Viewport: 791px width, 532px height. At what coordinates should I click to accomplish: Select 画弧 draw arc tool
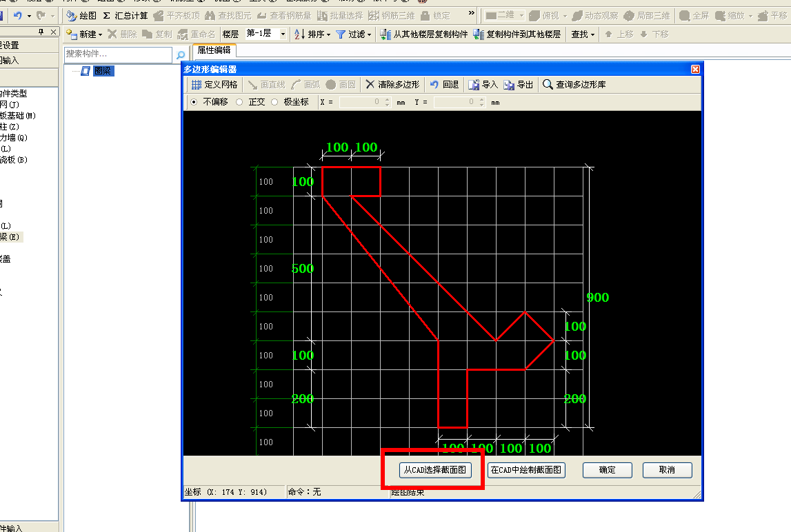(306, 84)
